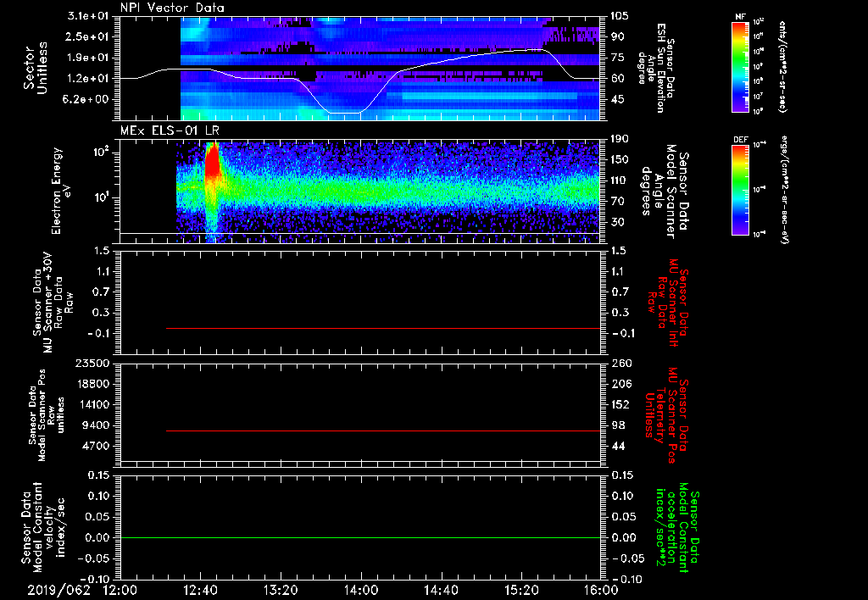Click the green constant velocity line
Viewport: 868px width, 600px height.
(360, 537)
